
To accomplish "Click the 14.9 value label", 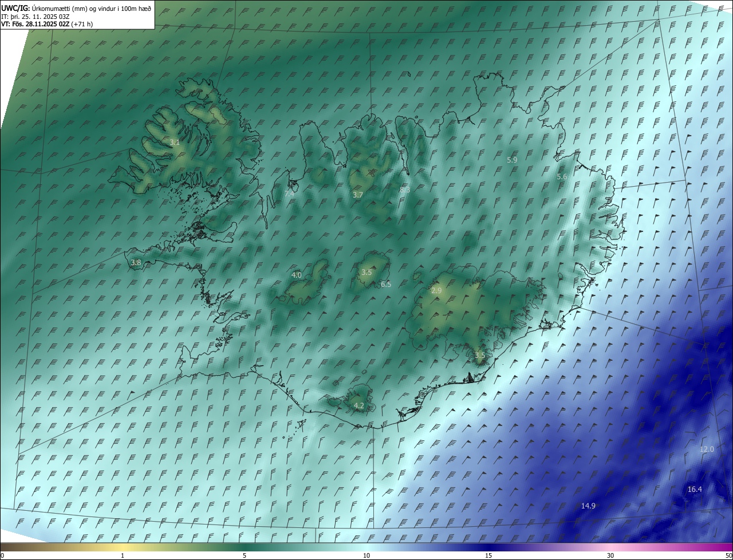I will click(x=588, y=506).
